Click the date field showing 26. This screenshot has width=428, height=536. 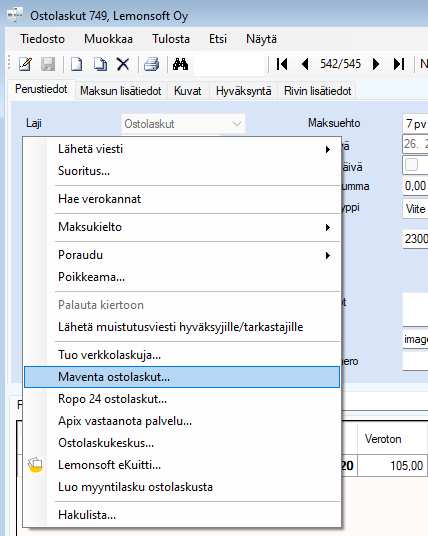coord(415,144)
